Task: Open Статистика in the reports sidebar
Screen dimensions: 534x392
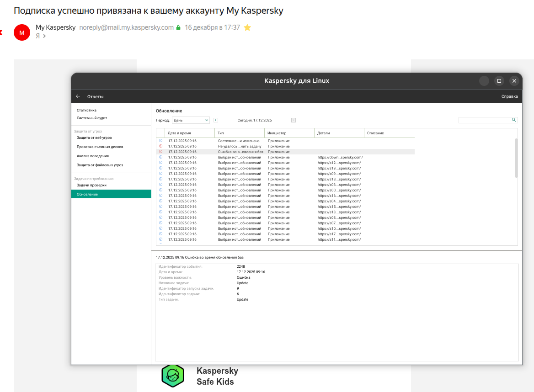Action: [x=86, y=110]
